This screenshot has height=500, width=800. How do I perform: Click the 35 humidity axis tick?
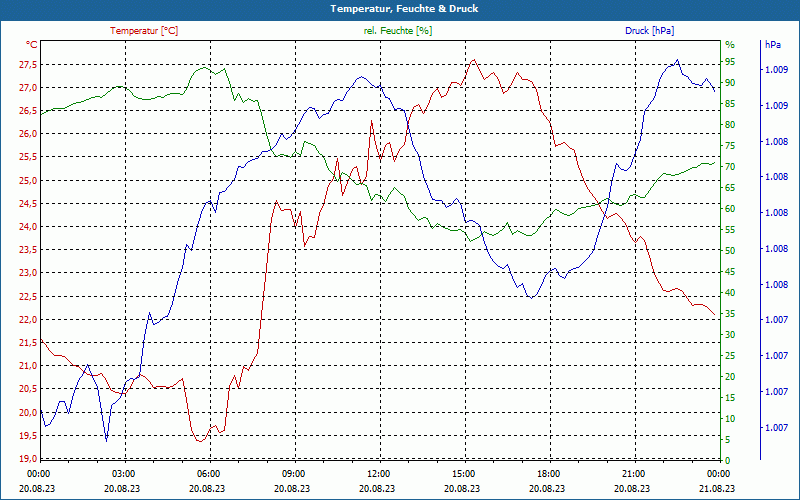click(x=730, y=314)
